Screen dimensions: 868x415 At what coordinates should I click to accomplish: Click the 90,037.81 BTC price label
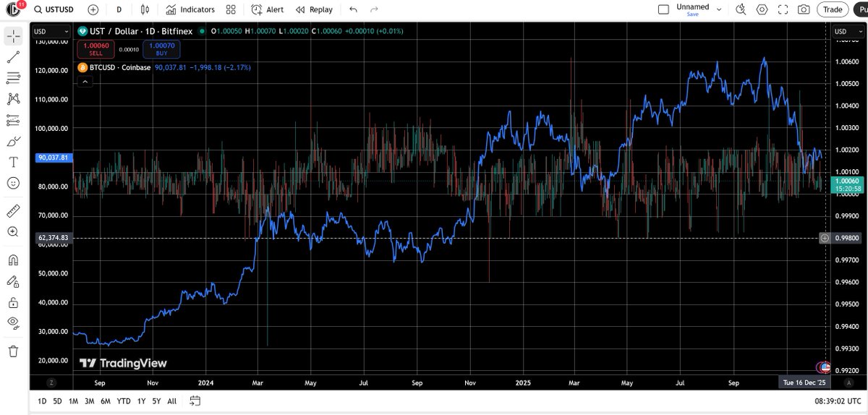click(53, 157)
